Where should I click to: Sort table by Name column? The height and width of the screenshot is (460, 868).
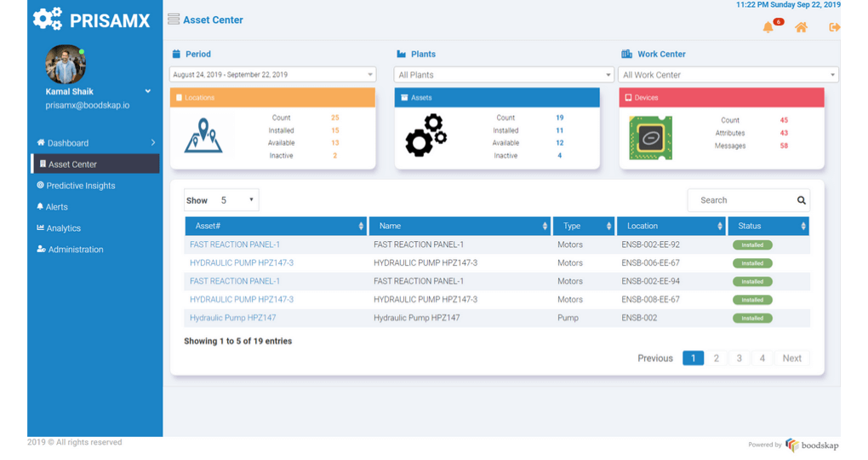point(460,226)
